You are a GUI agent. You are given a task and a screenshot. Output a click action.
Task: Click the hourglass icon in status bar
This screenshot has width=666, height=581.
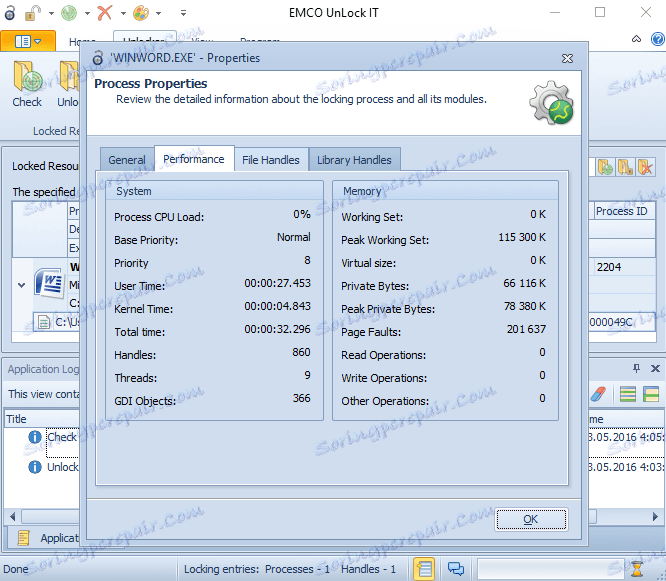637,569
